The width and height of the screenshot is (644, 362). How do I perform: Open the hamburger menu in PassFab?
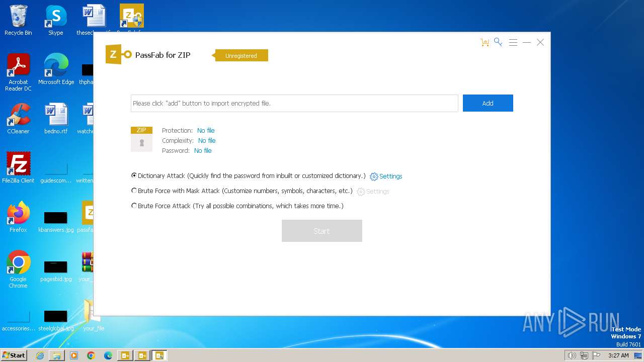click(x=513, y=43)
